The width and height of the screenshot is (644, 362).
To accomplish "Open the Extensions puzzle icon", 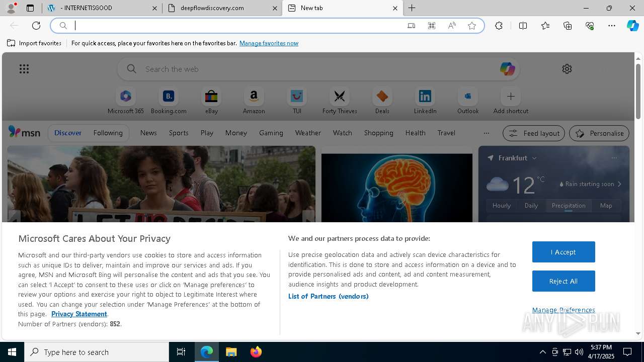I will (x=499, y=26).
